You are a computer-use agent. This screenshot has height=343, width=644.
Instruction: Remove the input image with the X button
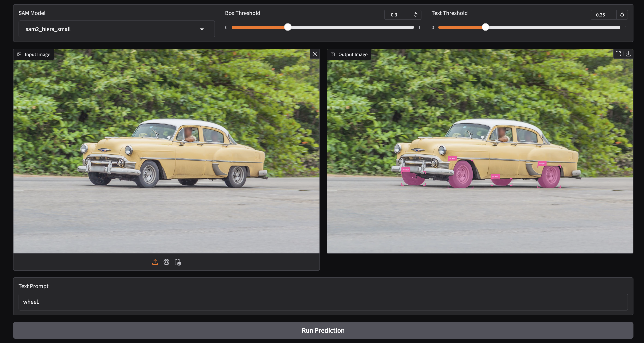pos(315,54)
